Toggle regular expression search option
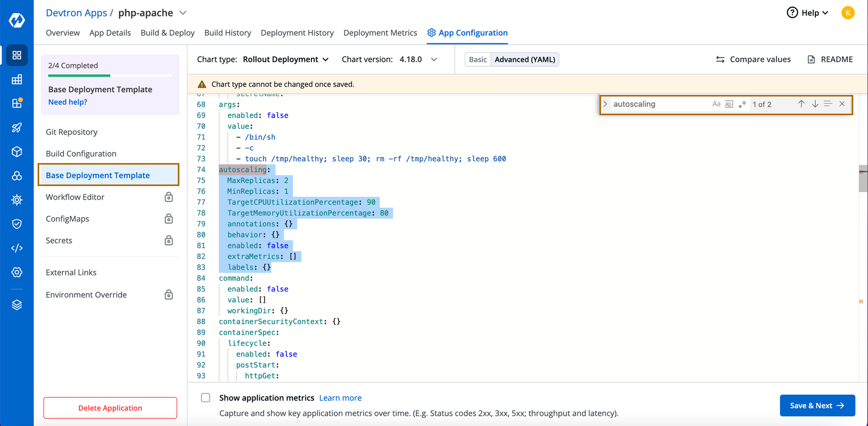The width and height of the screenshot is (868, 426). (743, 104)
